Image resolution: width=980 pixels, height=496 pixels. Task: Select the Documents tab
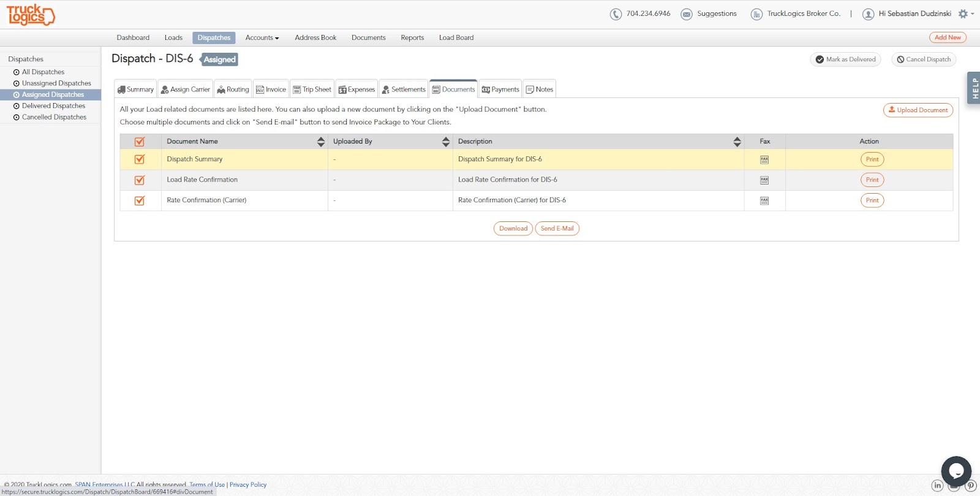(x=453, y=89)
